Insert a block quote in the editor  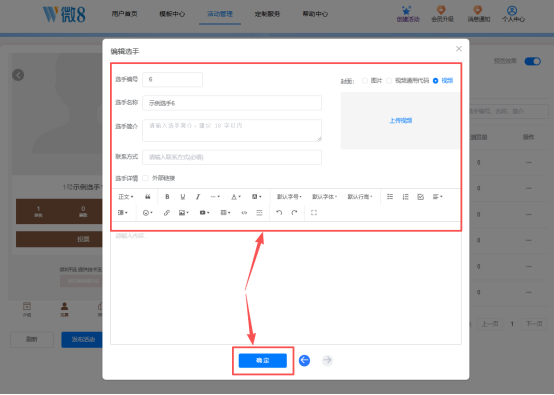tap(148, 197)
